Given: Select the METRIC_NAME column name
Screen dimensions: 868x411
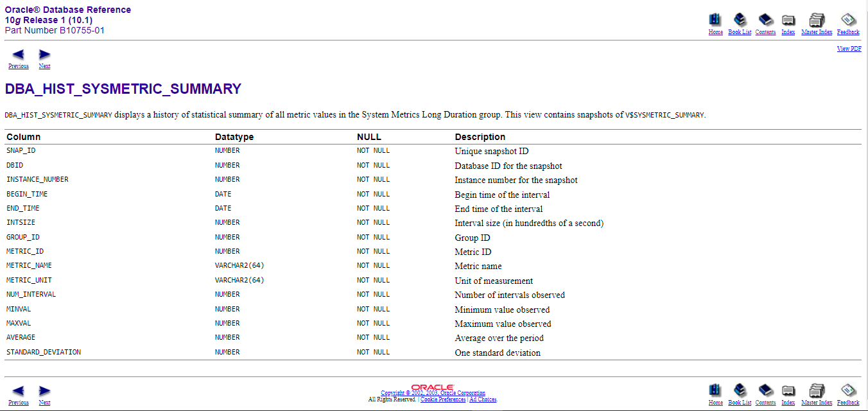Looking at the screenshot, I should click(x=29, y=265).
